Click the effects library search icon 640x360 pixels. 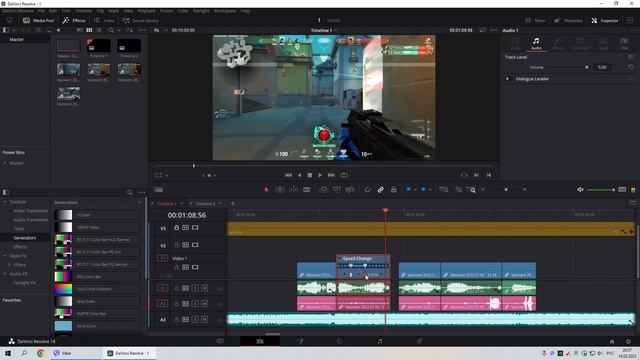point(129,192)
